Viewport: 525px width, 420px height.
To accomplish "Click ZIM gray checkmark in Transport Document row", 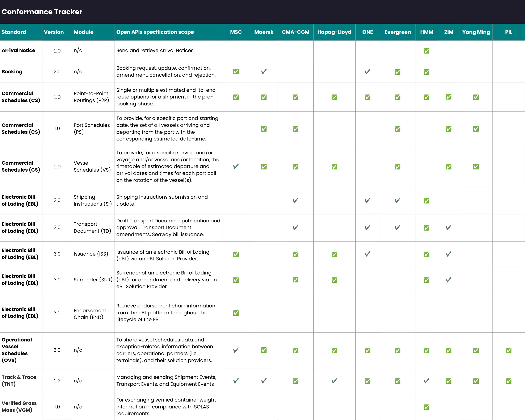I will point(449,227).
